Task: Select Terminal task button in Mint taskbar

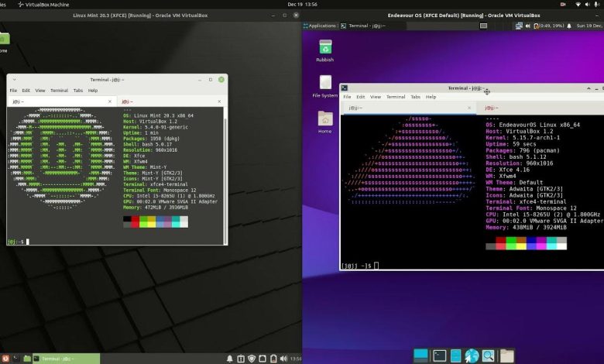Action: point(67,359)
